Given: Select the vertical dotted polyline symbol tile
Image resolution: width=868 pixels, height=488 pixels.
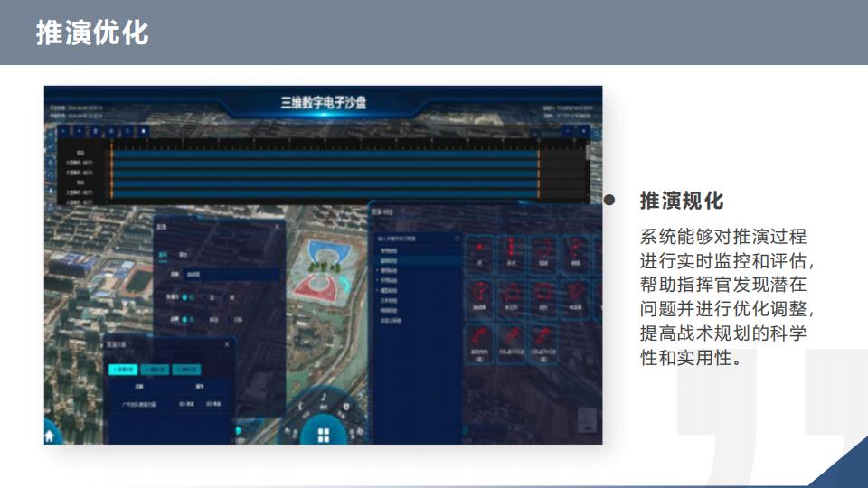Looking at the screenshot, I should point(512,254).
